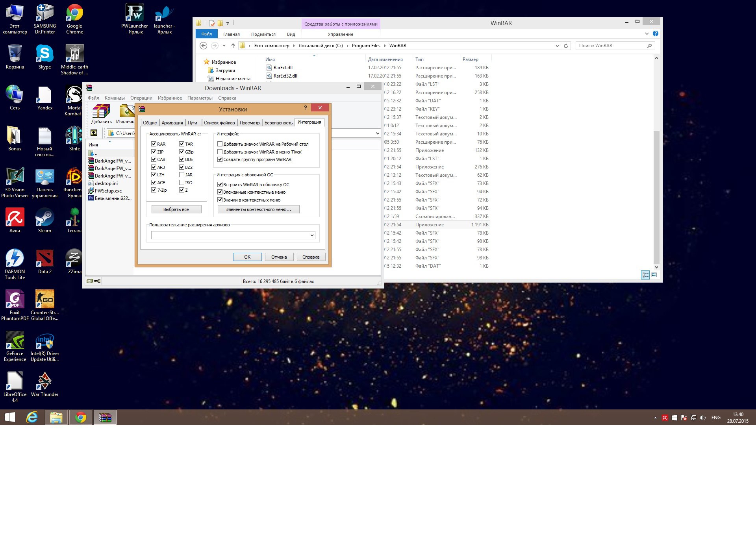Click the WinRAR taskbar button

[105, 417]
